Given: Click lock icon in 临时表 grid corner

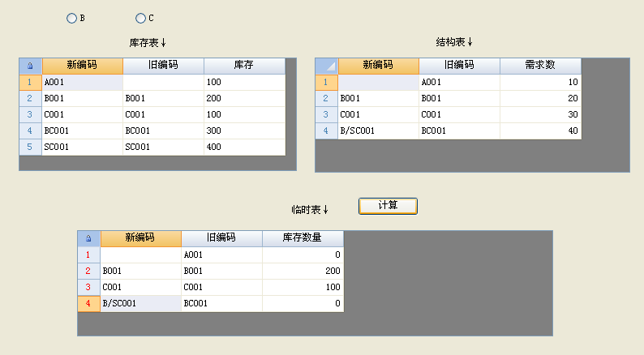Looking at the screenshot, I should coord(88,238).
